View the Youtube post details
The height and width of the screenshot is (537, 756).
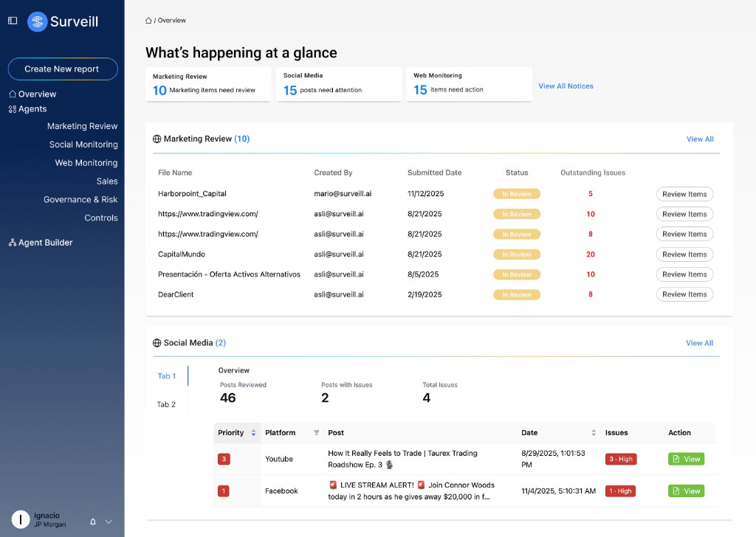[686, 459]
